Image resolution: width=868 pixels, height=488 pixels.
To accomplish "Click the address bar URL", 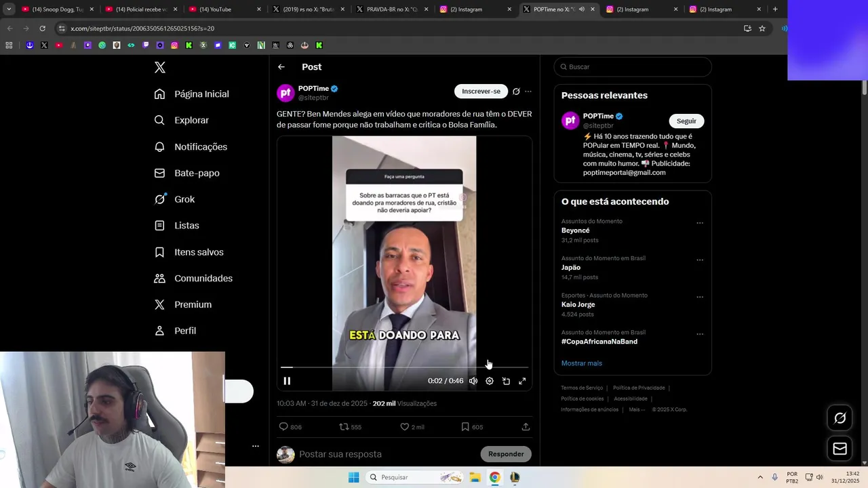I will point(142,28).
